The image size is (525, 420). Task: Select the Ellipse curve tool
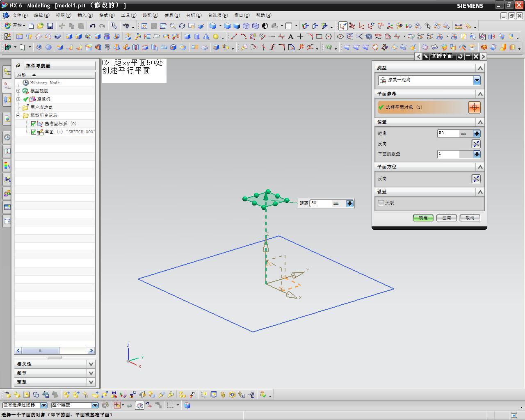click(x=340, y=37)
